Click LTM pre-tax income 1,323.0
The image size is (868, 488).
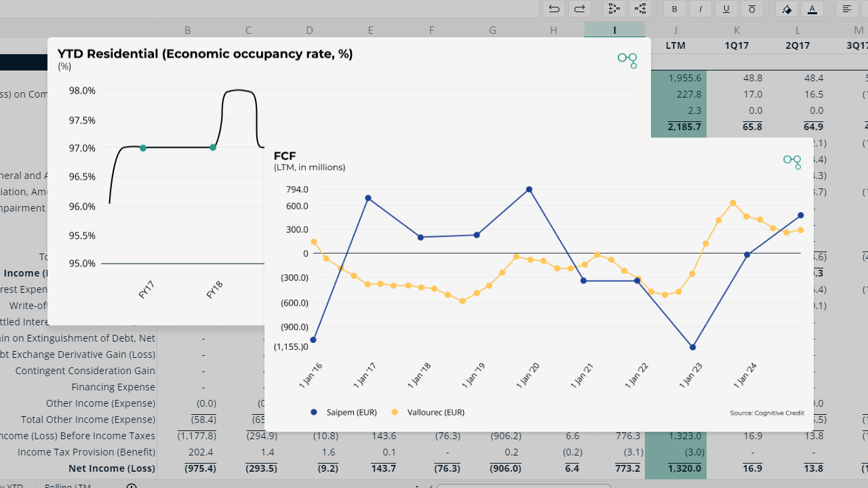click(684, 436)
